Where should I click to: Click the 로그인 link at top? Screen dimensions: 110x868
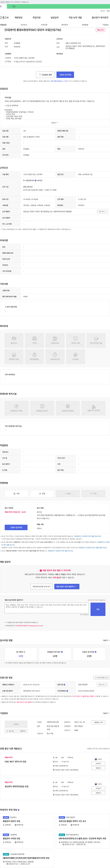point(103,11)
